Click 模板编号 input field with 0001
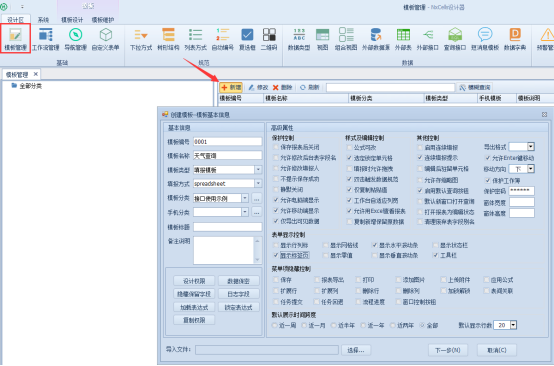Screen dimensions: 554x366 pyautogui.click(x=228, y=142)
